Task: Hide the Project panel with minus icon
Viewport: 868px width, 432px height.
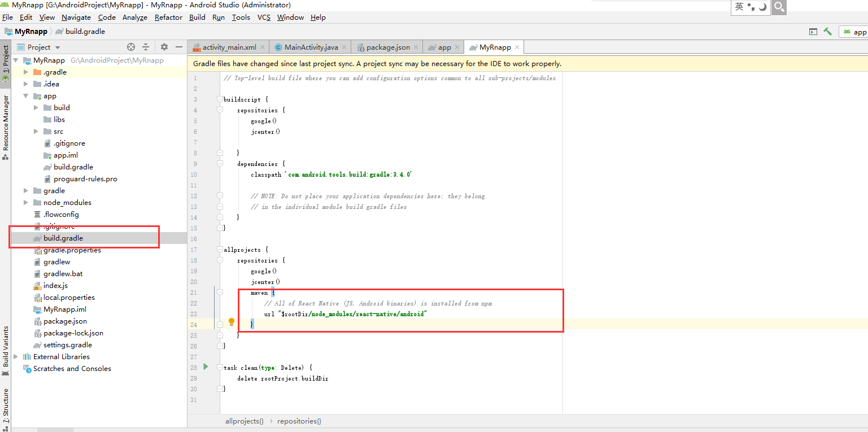Action: coord(179,47)
